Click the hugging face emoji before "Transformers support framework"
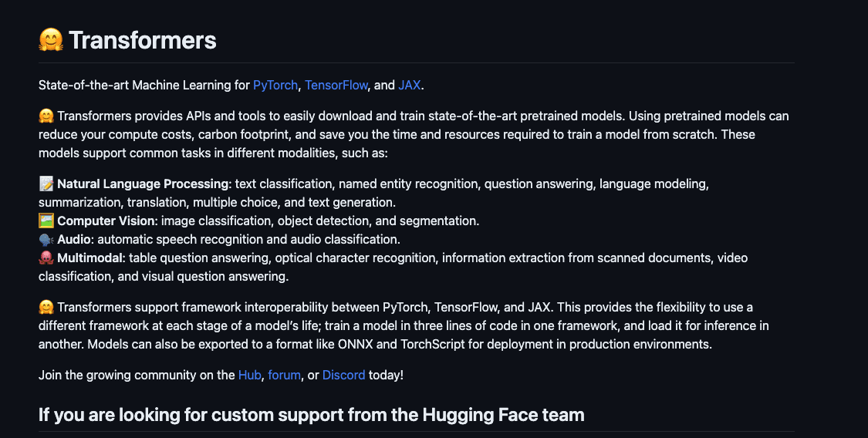Image resolution: width=868 pixels, height=438 pixels. 46,308
